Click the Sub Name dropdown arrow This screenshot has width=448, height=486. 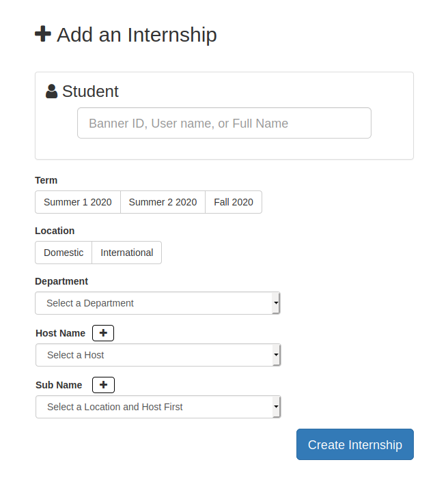[x=276, y=407]
